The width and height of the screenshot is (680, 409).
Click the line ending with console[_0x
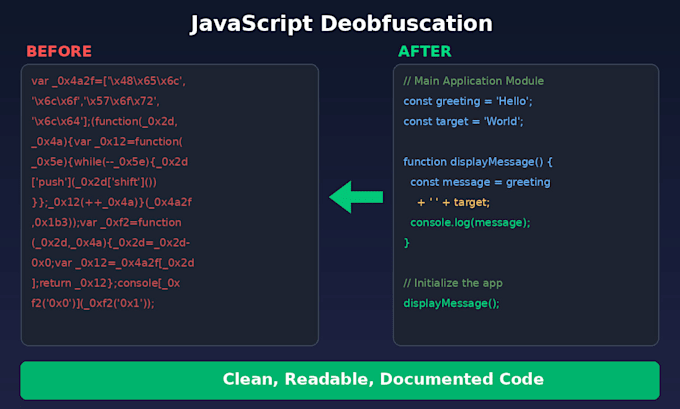click(105, 283)
